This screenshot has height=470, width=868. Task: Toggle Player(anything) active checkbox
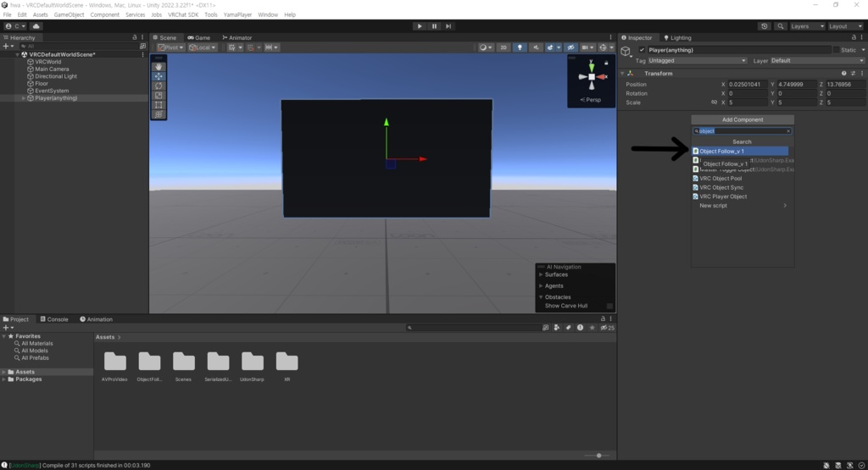(642, 50)
